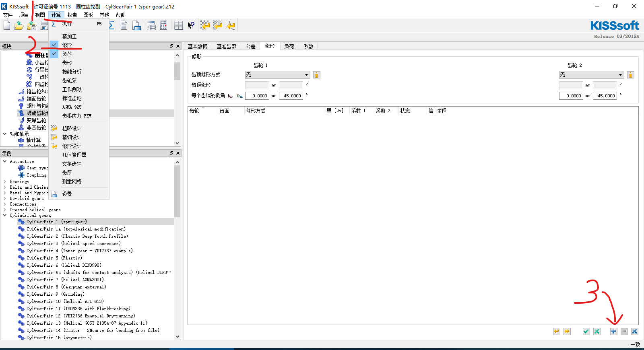644x350 pixels.
Task: Click the document-with-window toolbar icon
Action: tap(137, 25)
